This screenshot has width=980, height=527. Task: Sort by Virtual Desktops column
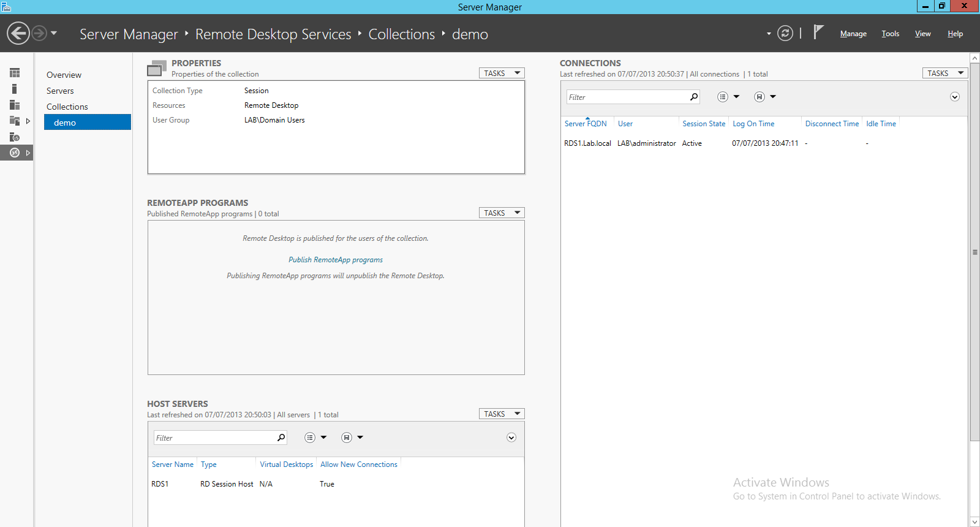point(286,464)
